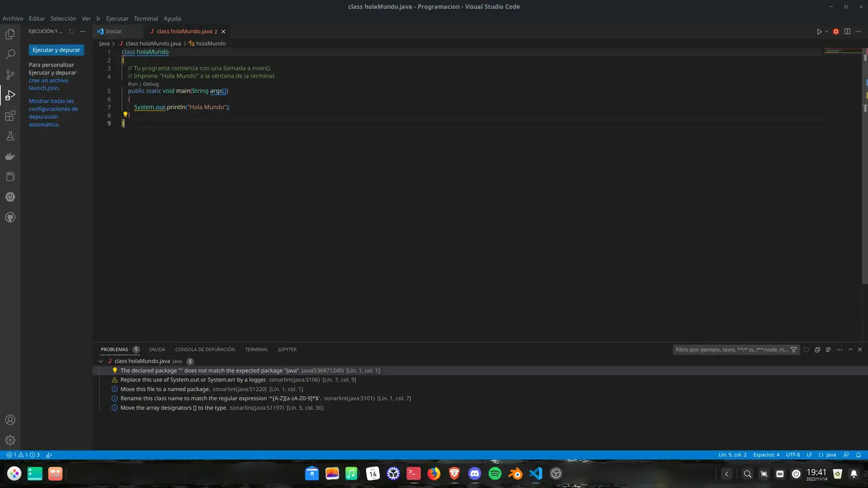This screenshot has width=868, height=488.
Task: Switch to SALIDA panel tab
Action: [x=157, y=350]
